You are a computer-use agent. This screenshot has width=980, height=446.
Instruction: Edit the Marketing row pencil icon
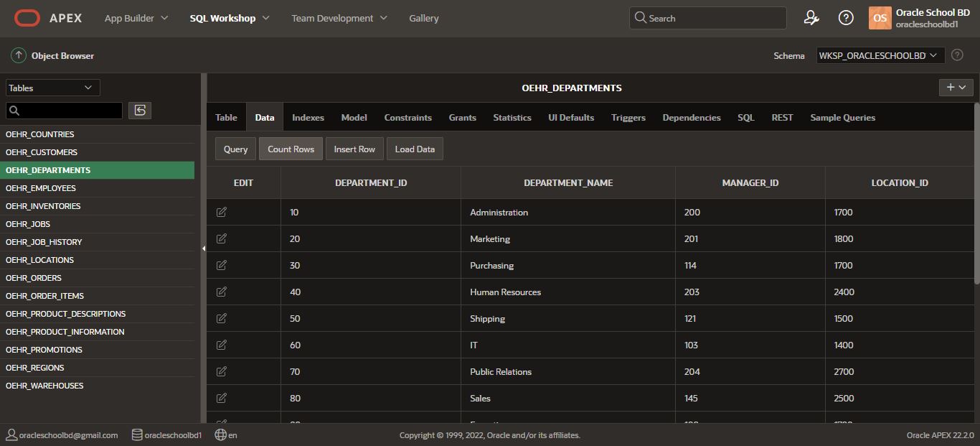click(x=222, y=238)
